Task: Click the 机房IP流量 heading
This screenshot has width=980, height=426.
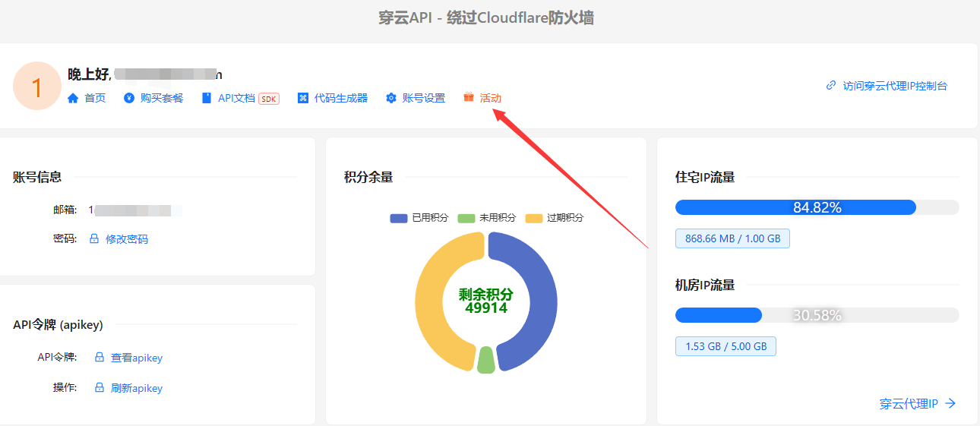Action: (x=705, y=286)
